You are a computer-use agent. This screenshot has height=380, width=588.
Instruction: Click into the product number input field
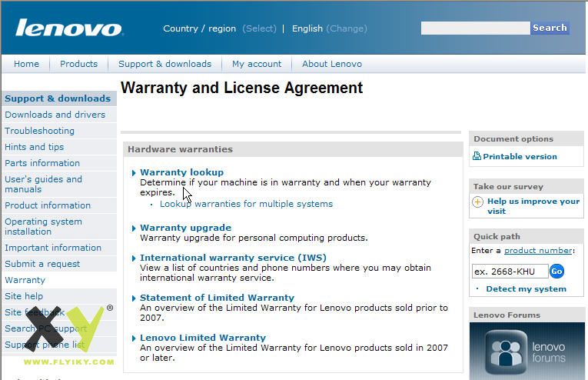click(x=510, y=272)
